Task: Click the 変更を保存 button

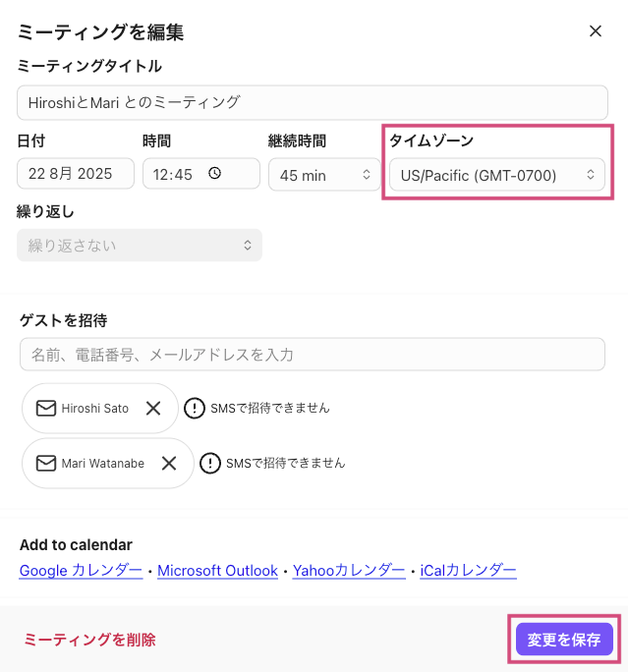Action: (x=563, y=640)
